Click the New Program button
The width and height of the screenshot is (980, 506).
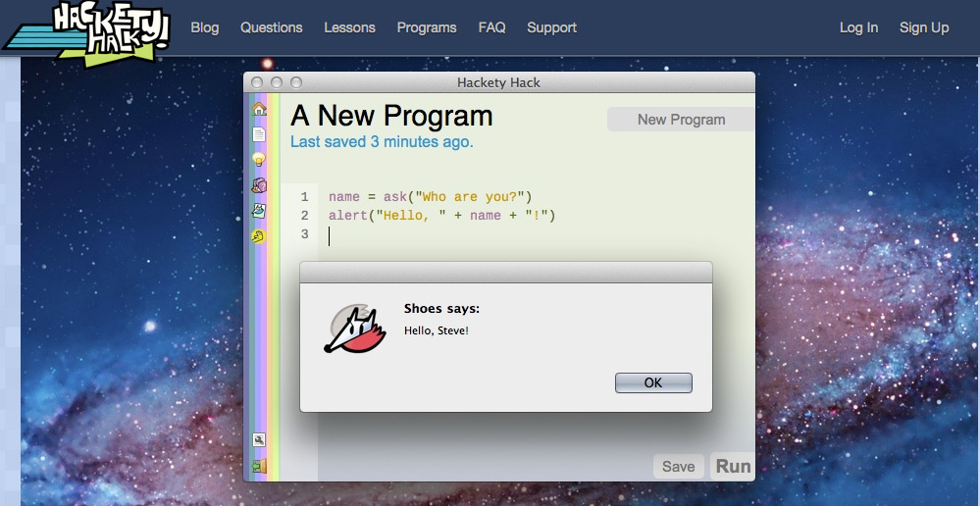click(681, 120)
